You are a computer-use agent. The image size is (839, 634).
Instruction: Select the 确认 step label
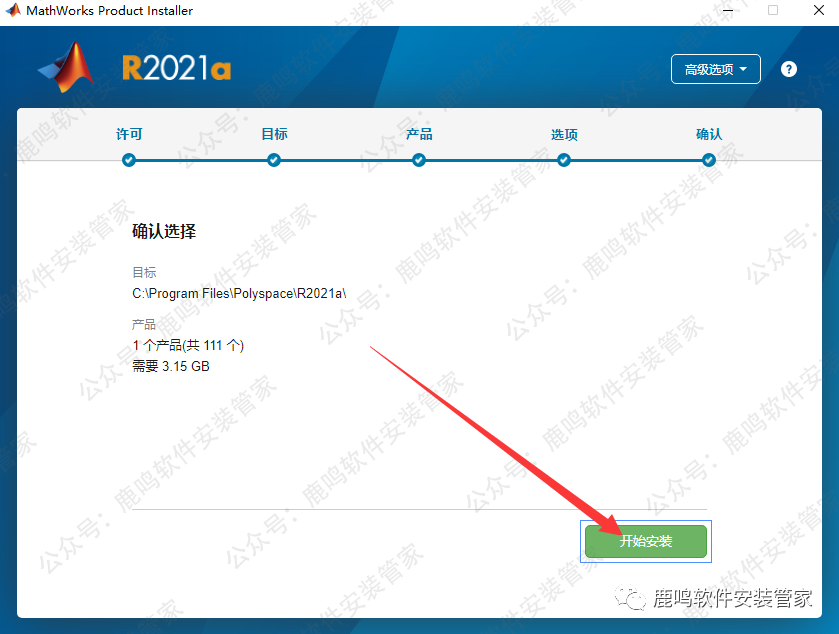point(709,134)
